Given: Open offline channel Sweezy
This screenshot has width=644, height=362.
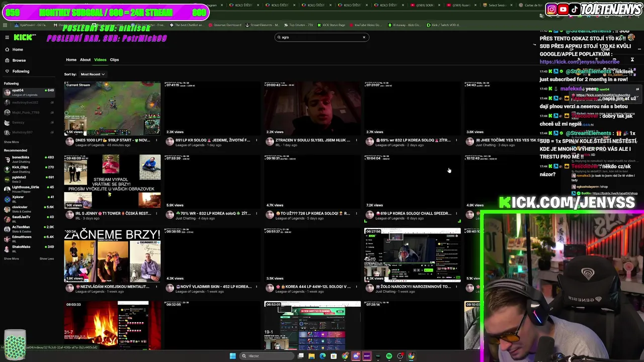Looking at the screenshot, I should (x=29, y=123).
